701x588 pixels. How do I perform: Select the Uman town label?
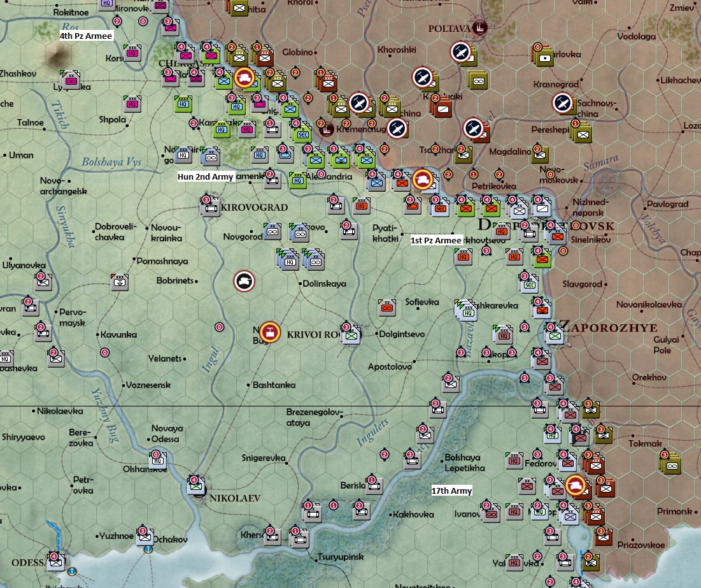(x=21, y=155)
